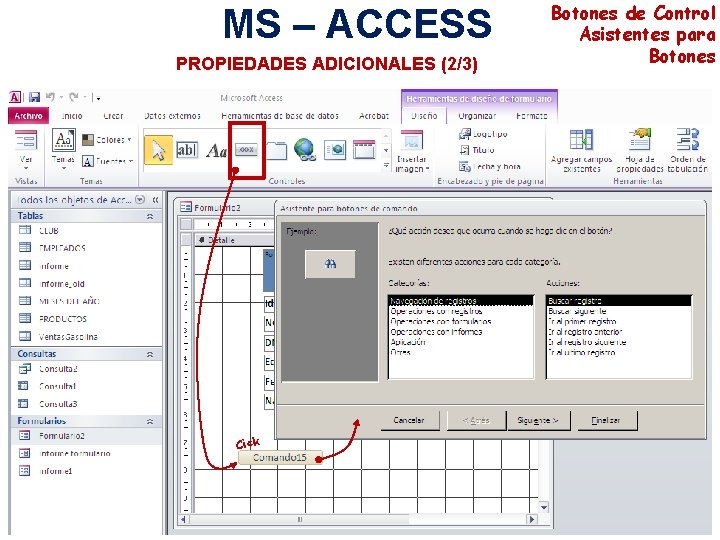Click the form's horizontal scrollbar right arrow
The image size is (720, 540).
pyautogui.click(x=532, y=520)
